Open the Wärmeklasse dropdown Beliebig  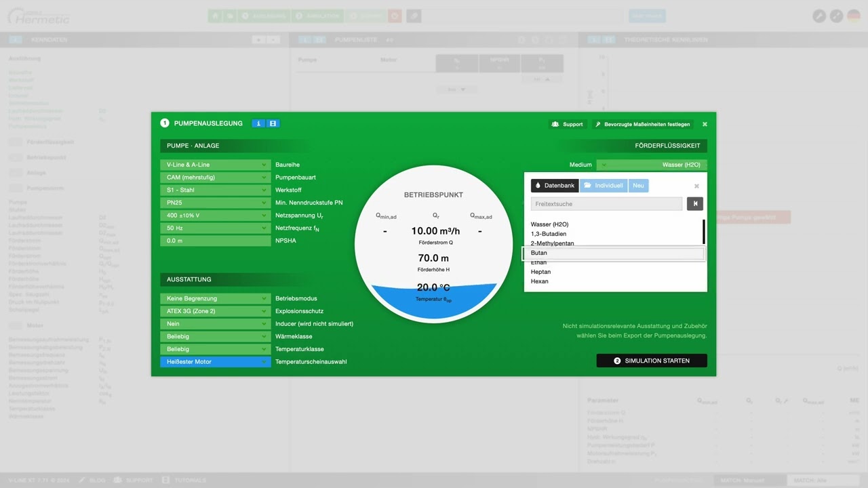click(216, 336)
